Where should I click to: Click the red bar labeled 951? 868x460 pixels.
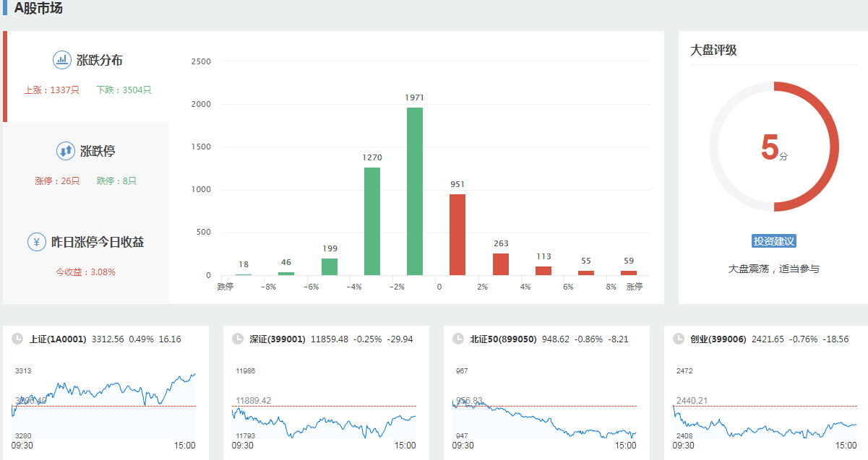[457, 235]
